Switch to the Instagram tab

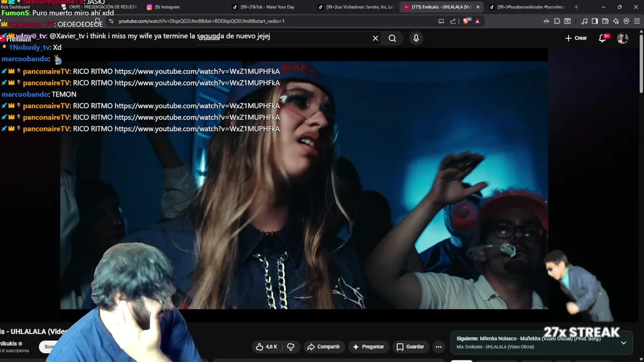(184, 7)
